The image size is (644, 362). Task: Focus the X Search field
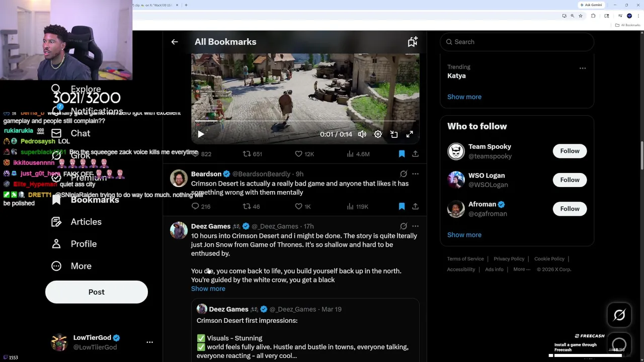(517, 42)
